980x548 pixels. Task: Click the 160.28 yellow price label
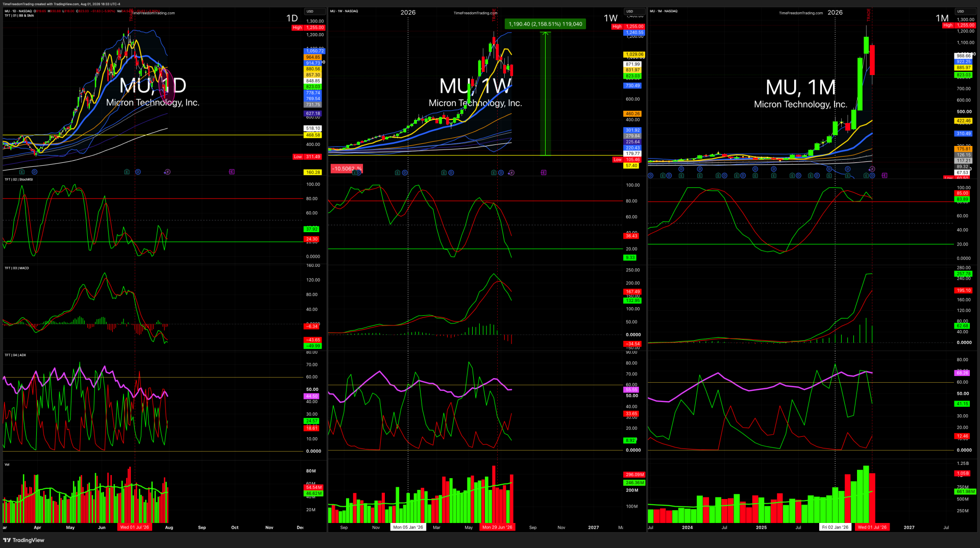click(x=313, y=172)
